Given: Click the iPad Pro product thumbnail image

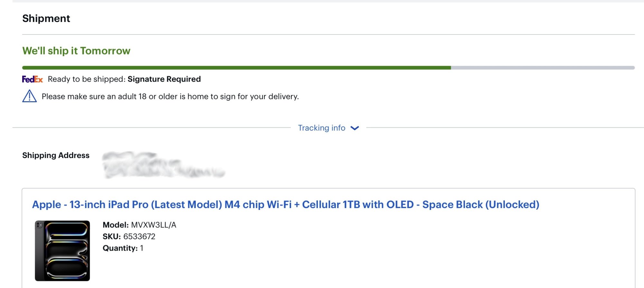Looking at the screenshot, I should tap(62, 251).
